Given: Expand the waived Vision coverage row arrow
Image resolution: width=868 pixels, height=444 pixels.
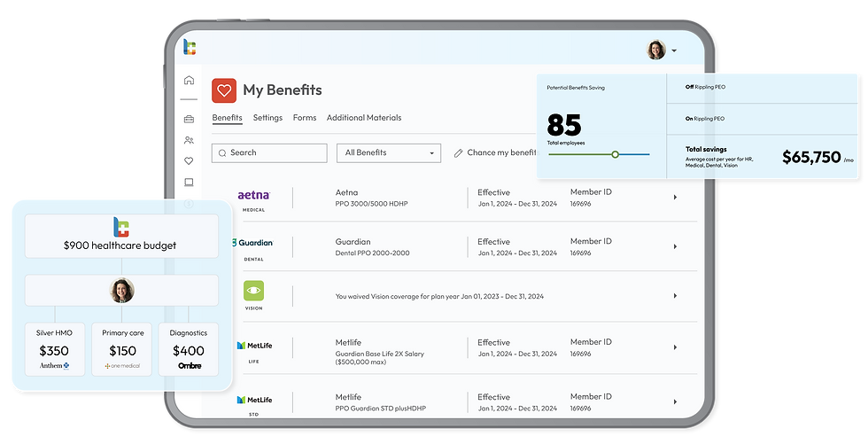Looking at the screenshot, I should point(675,296).
